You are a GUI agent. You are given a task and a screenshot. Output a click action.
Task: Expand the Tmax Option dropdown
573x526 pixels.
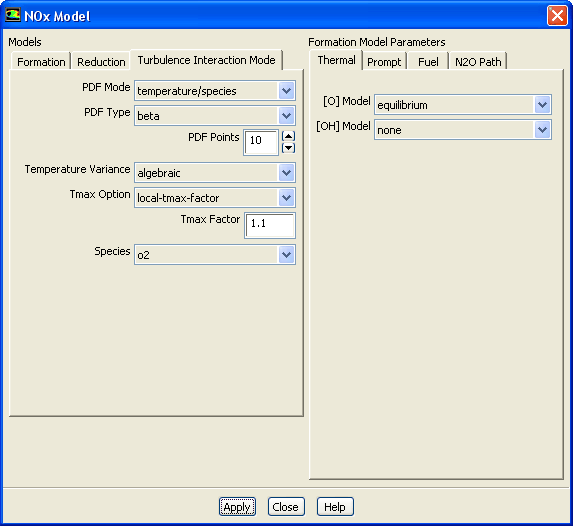(x=286, y=198)
